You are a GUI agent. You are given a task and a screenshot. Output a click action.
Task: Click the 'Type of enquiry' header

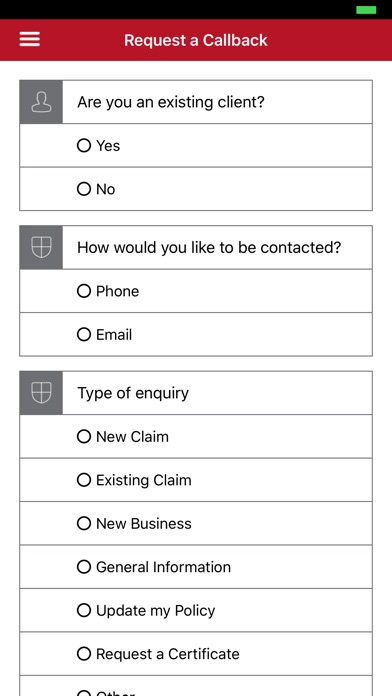point(133,393)
